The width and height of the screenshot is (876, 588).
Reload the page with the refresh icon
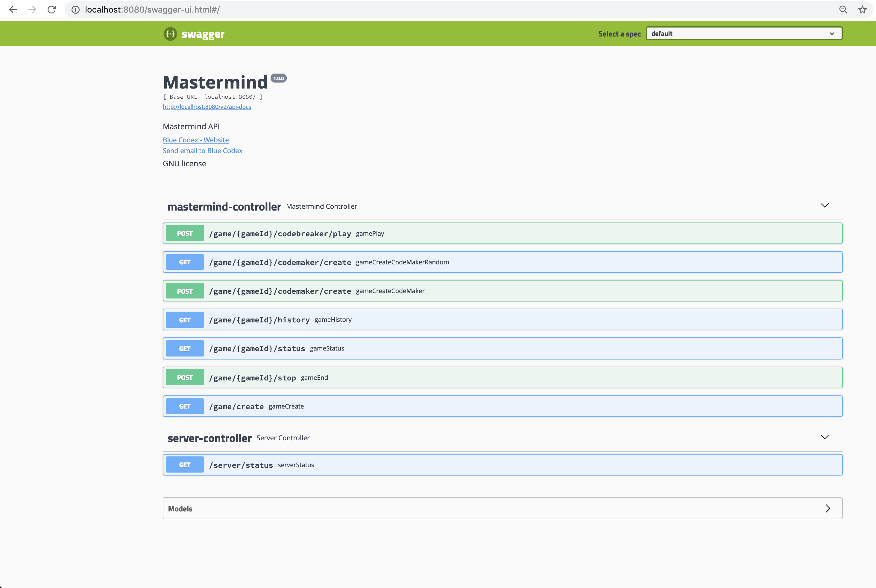click(52, 10)
